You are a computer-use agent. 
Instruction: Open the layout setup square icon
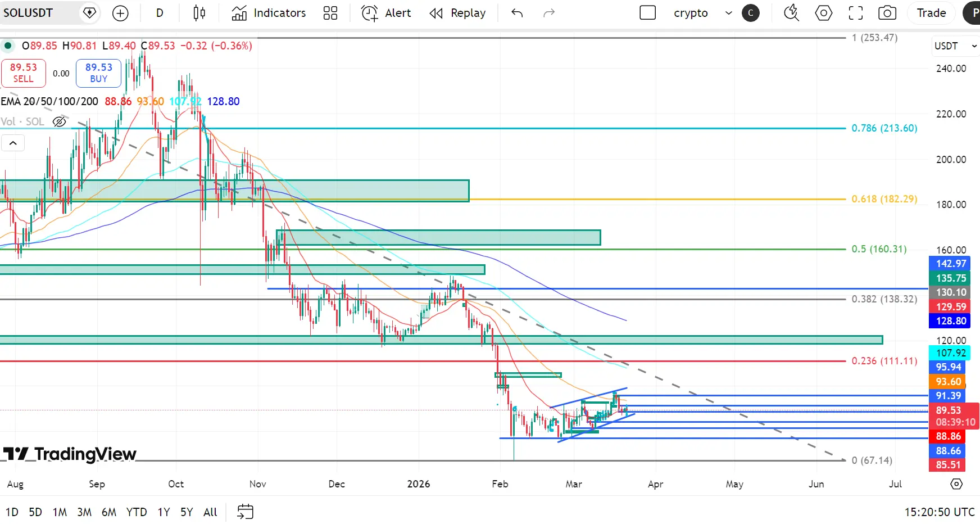pyautogui.click(x=648, y=13)
